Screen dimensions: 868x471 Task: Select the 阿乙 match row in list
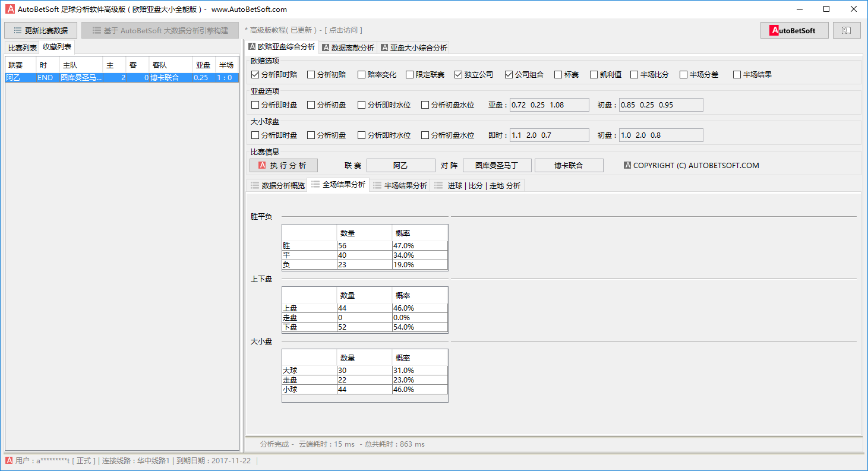(122, 77)
